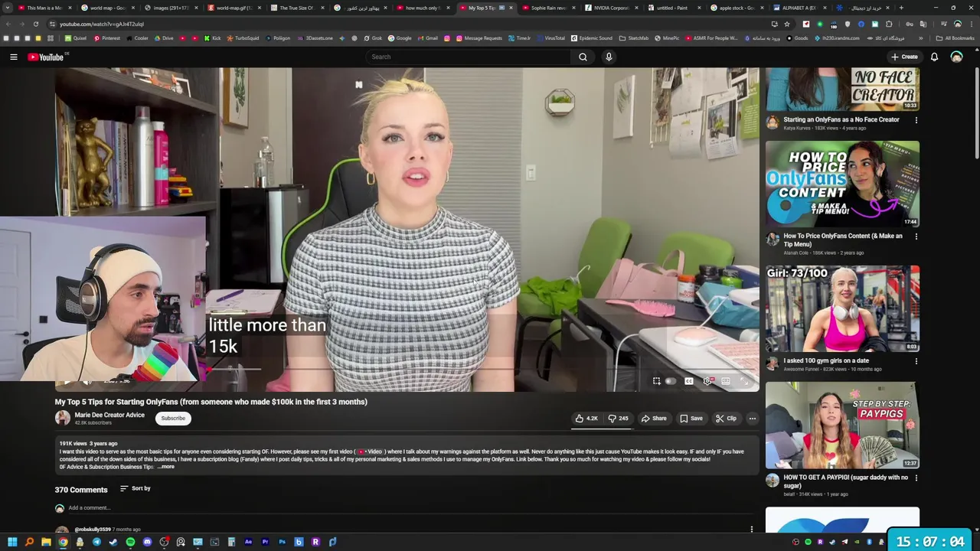The width and height of the screenshot is (980, 551).
Task: Open Spotify from the taskbar
Action: 130,542
